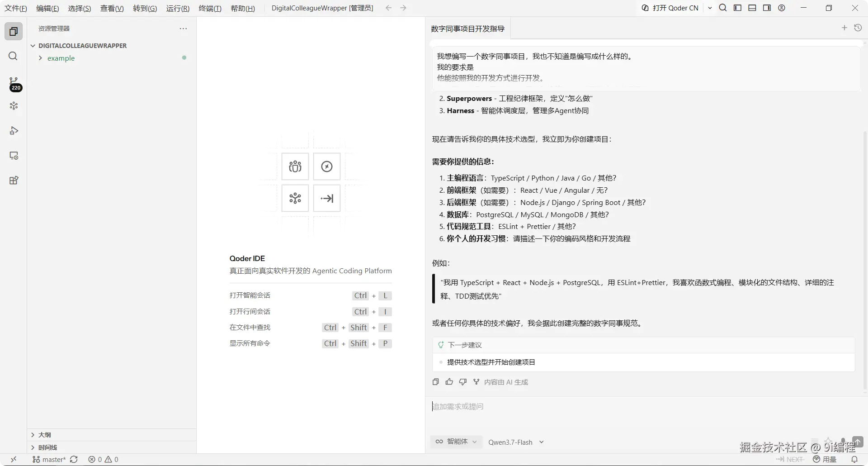Click the remote window icon in status bar
868x466 pixels.
pyautogui.click(x=14, y=460)
